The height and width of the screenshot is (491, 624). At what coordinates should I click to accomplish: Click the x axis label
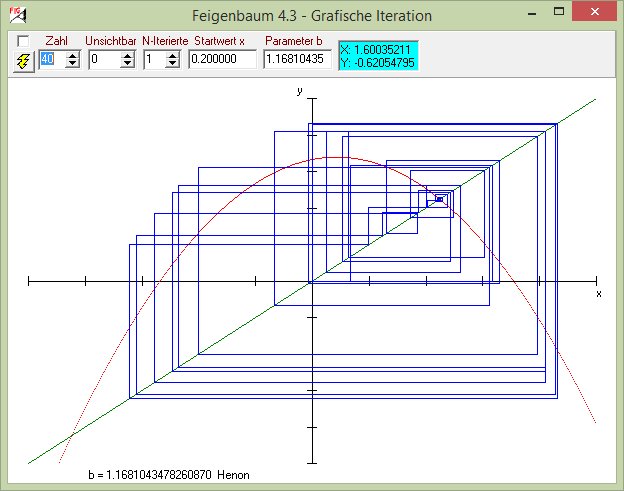(x=599, y=294)
